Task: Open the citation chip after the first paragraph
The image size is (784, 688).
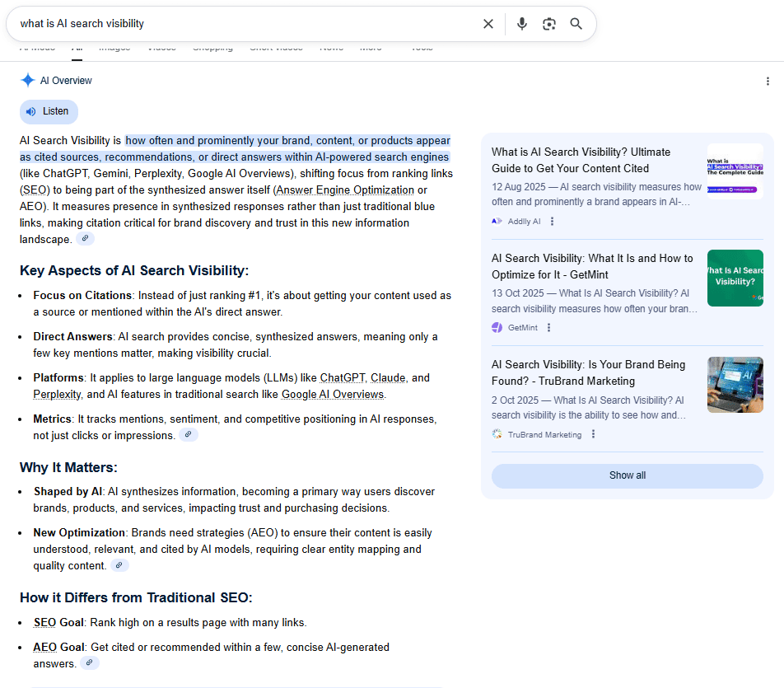Action: point(85,238)
